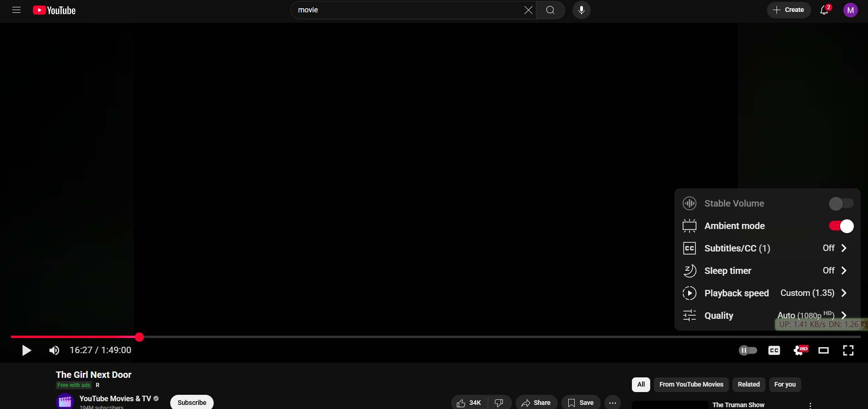Image resolution: width=868 pixels, height=409 pixels.
Task: Open the Sleep timer submenu
Action: click(x=767, y=271)
